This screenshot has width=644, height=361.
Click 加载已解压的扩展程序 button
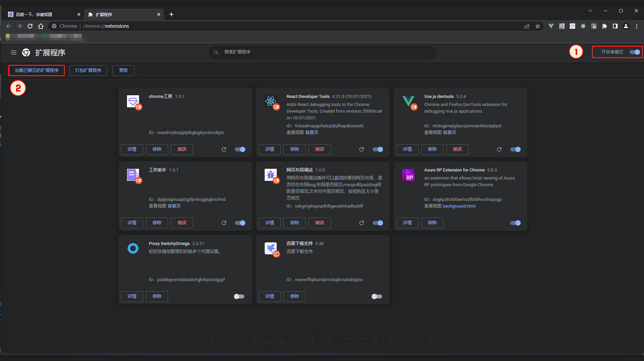click(36, 71)
